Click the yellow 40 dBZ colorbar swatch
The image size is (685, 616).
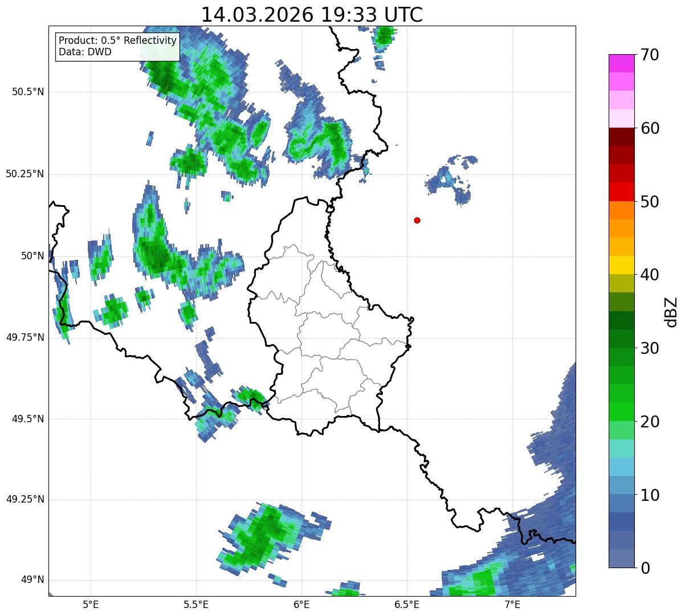click(622, 265)
